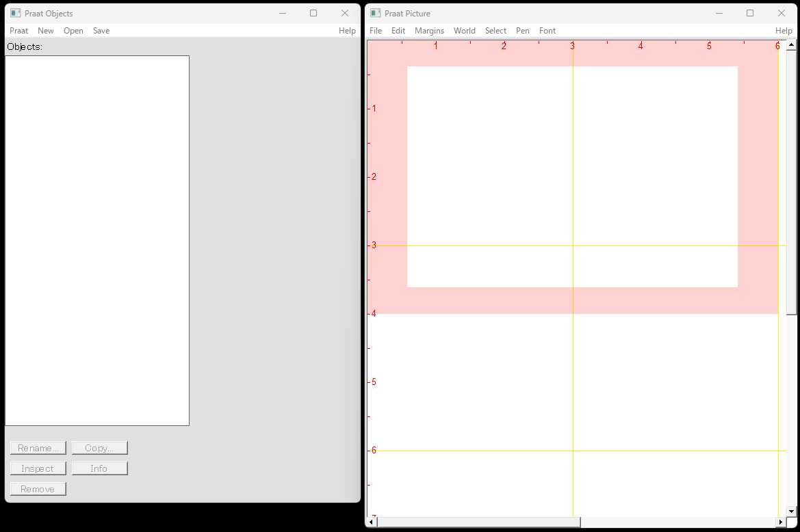Image resolution: width=800 pixels, height=532 pixels.
Task: Open Help in the Praat Picture window
Action: (784, 31)
